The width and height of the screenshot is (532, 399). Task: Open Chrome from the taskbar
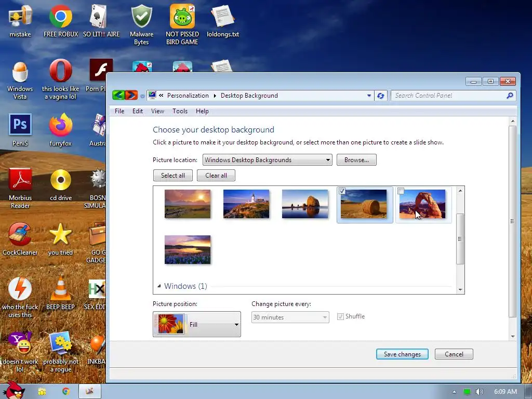(66, 392)
